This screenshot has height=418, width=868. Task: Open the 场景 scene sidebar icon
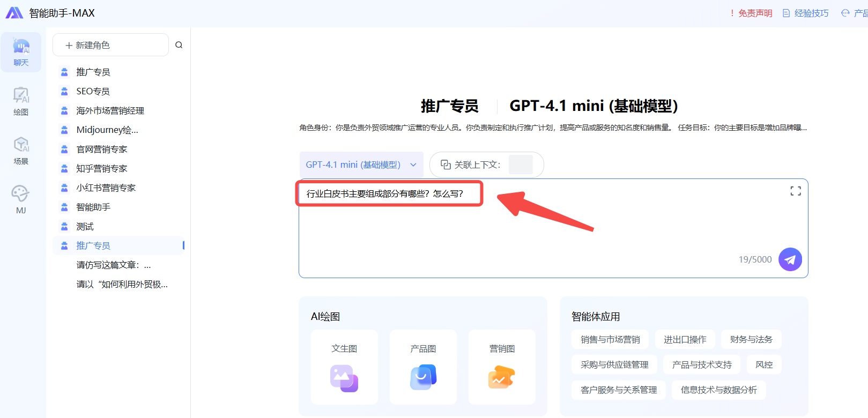[21, 151]
